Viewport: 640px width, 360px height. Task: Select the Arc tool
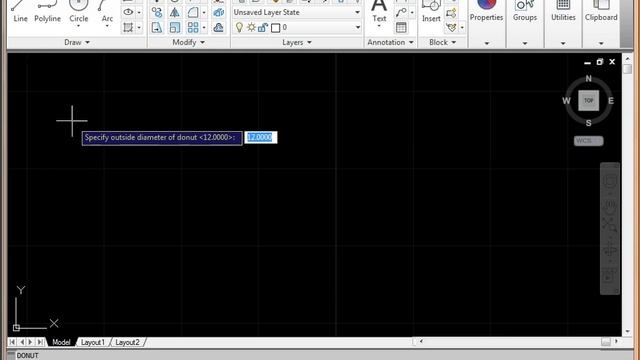pos(107,12)
